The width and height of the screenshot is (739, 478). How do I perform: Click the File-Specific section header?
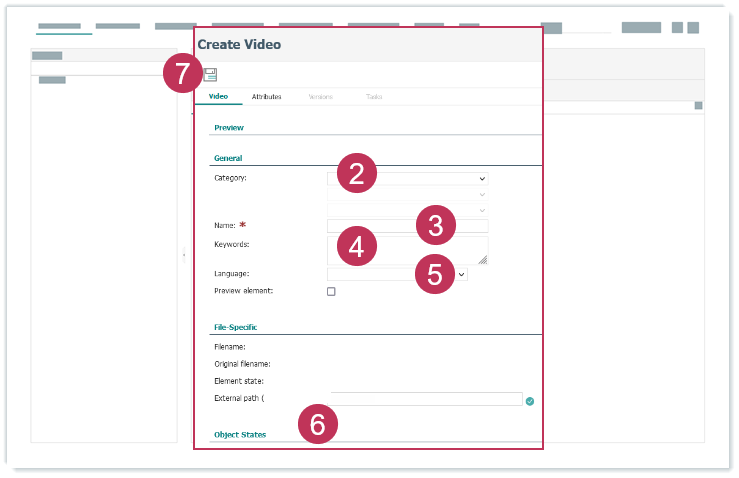click(237, 327)
